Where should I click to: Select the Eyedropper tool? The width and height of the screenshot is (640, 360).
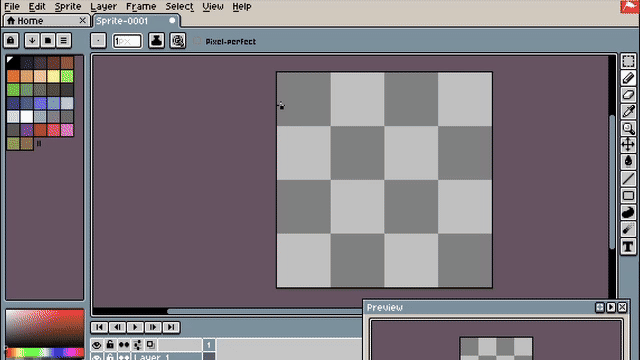[x=628, y=111]
